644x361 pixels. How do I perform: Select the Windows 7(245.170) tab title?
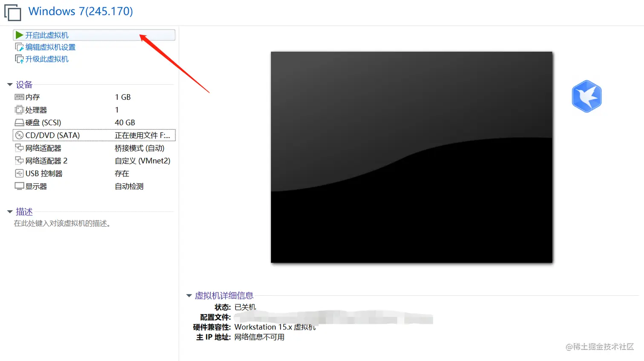pyautogui.click(x=80, y=11)
